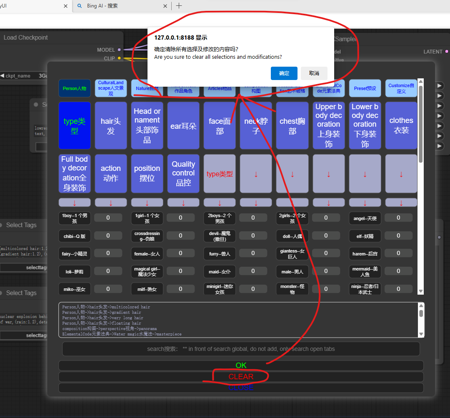Image resolution: width=450 pixels, height=418 pixels.
Task: Cancel the clear dialog with 取消 button
Action: [314, 73]
